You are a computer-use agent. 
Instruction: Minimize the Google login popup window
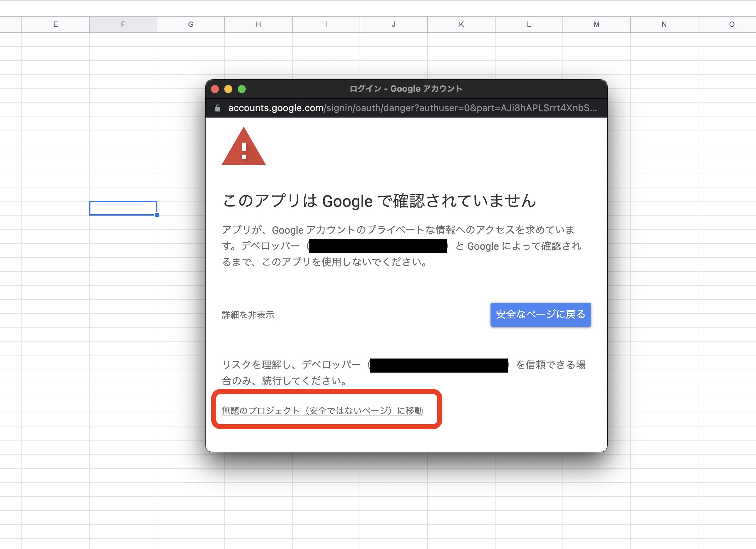[x=228, y=89]
